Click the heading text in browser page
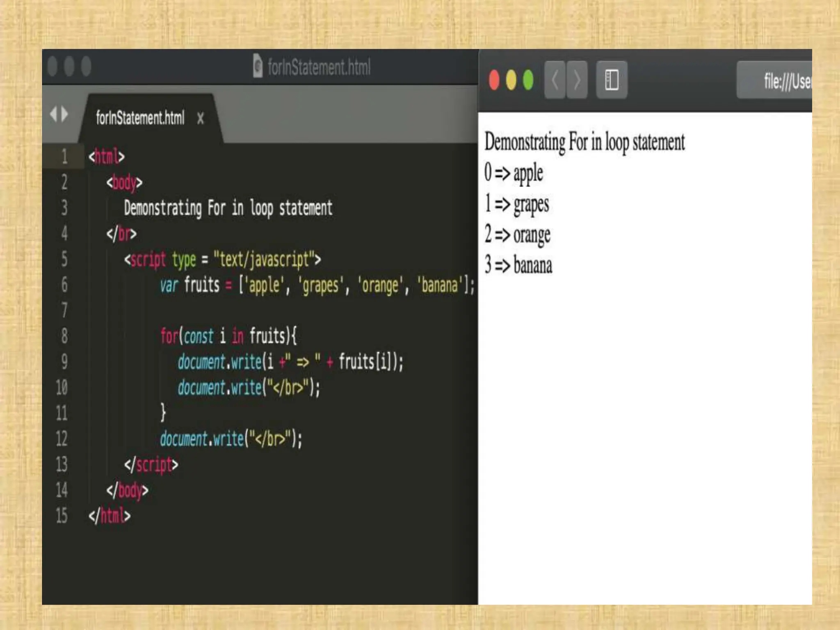840x630 pixels. point(584,142)
